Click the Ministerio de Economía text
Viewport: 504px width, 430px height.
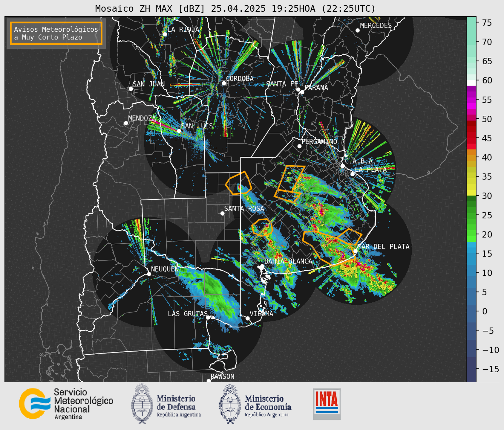coord(268,406)
